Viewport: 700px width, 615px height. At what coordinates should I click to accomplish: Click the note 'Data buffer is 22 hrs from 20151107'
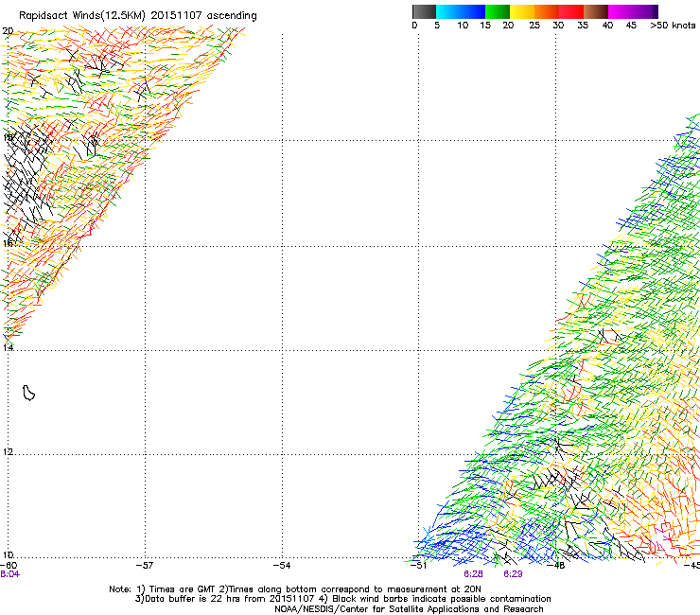225,599
